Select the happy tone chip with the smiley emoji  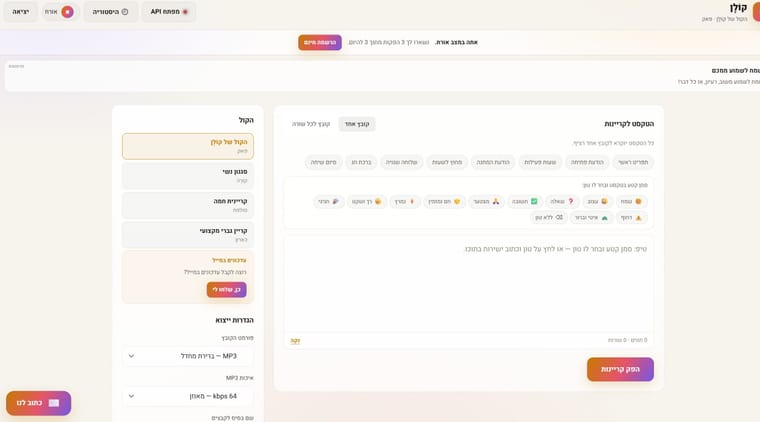click(631, 202)
